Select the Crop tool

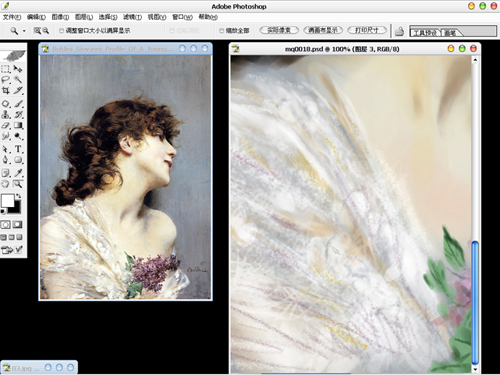click(6, 90)
